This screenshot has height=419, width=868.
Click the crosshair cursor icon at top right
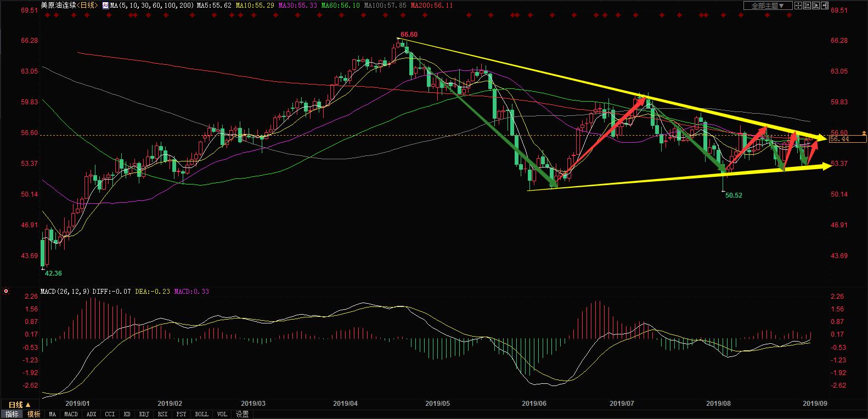pos(798,5)
